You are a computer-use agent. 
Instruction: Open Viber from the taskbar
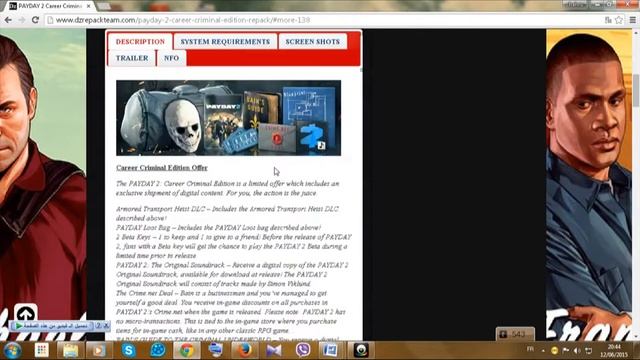coord(303,350)
